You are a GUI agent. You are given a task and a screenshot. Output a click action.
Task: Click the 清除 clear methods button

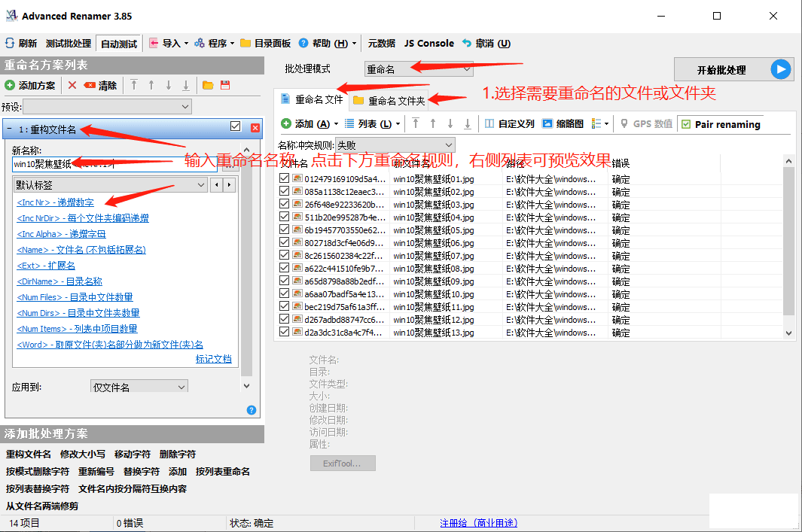[x=100, y=85]
